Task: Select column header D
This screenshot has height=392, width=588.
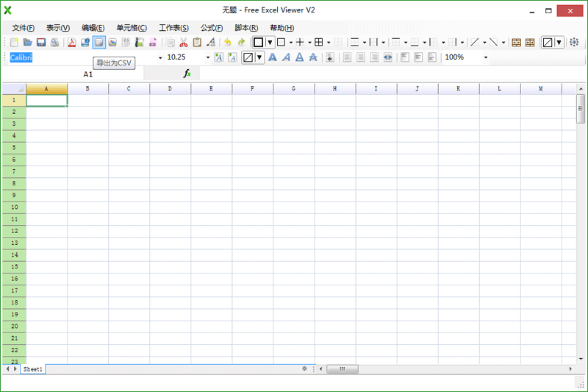Action: (170, 88)
